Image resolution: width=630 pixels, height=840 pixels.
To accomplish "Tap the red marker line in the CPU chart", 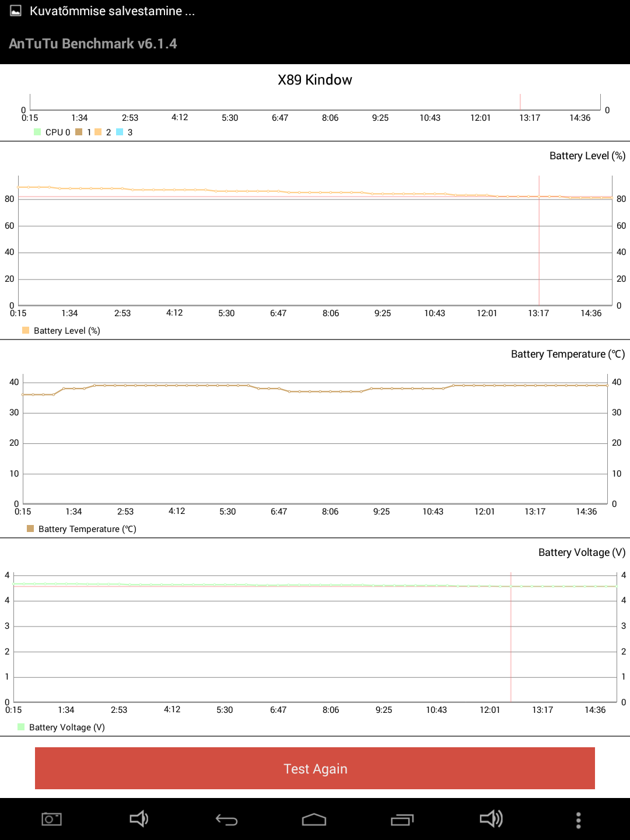I will coord(520,102).
